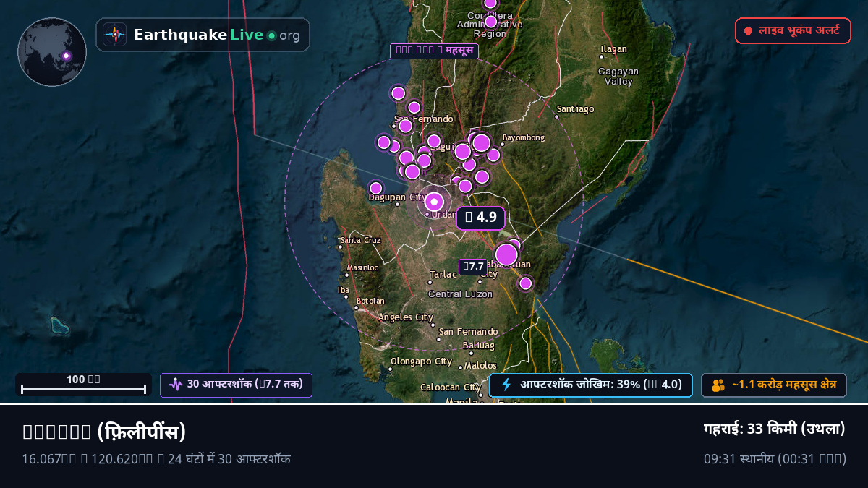This screenshot has height=488, width=868.
Task: Click the globe minimap thumbnail
Action: 52,52
